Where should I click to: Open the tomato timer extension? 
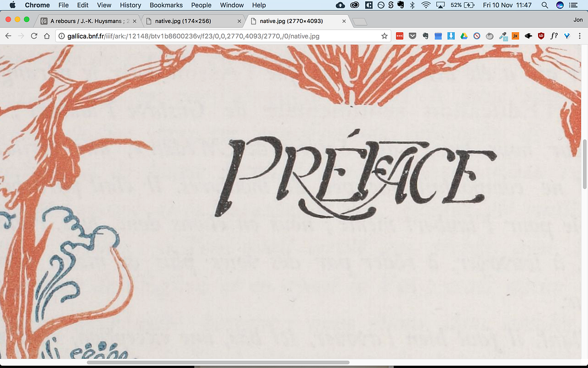point(489,36)
